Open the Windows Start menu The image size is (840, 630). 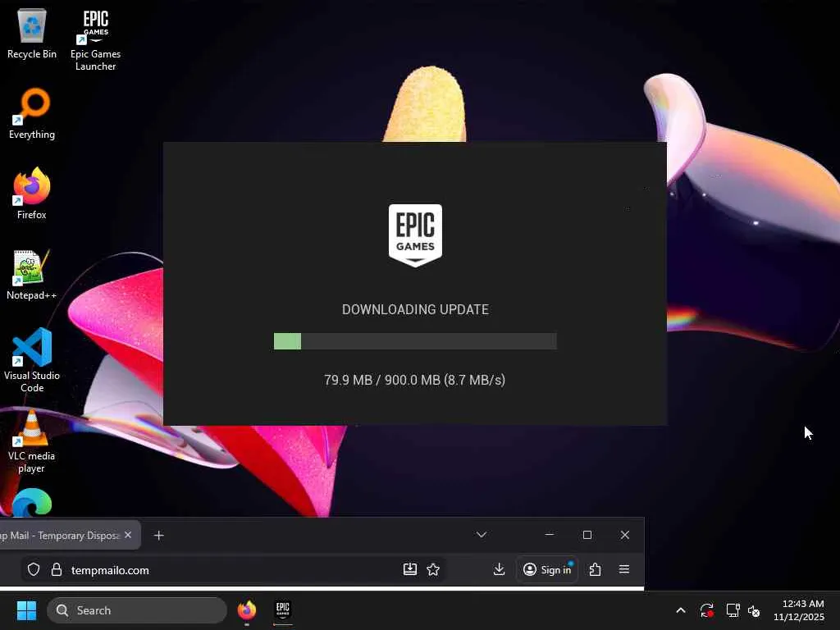[x=26, y=610]
